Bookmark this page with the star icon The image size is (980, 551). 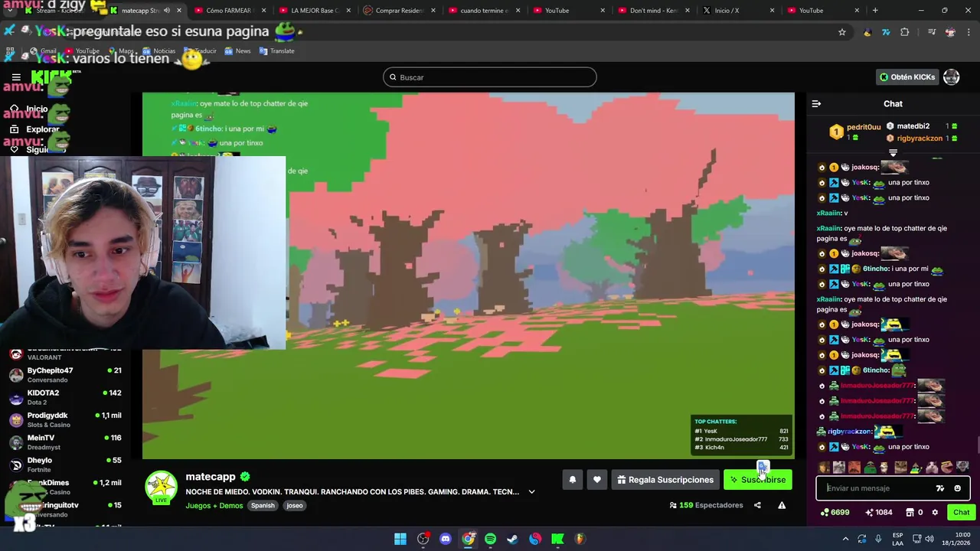[x=842, y=32]
